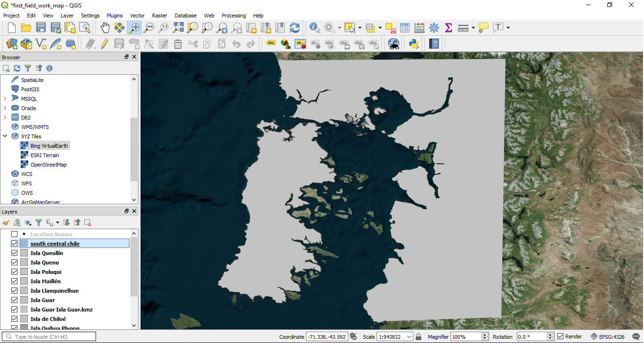
Task: Select the Map Tips speech bubble tool
Action: coord(483,28)
